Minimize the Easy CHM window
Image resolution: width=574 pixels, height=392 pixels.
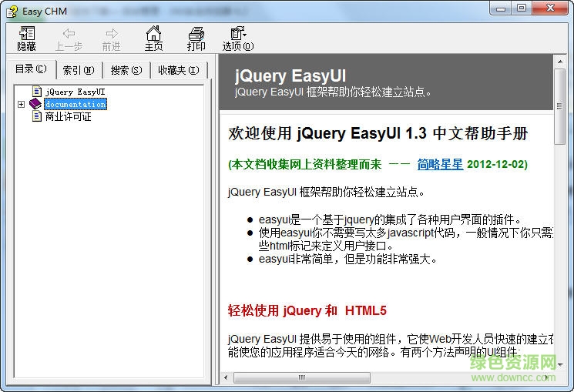pyautogui.click(x=500, y=8)
